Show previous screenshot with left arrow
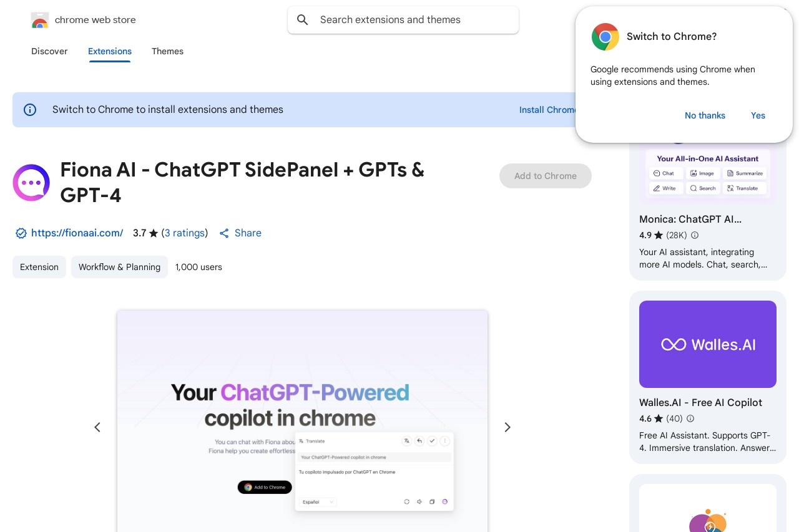This screenshot has width=799, height=532. click(x=97, y=427)
